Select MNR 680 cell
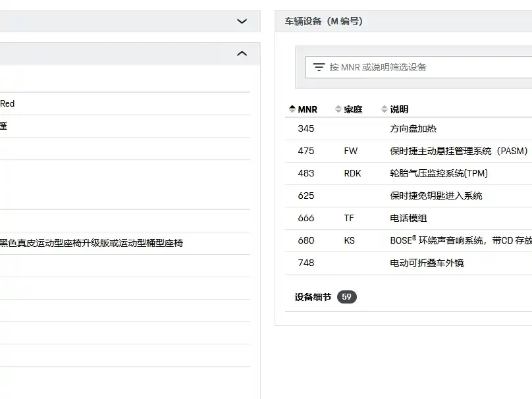The image size is (532, 399). [306, 240]
